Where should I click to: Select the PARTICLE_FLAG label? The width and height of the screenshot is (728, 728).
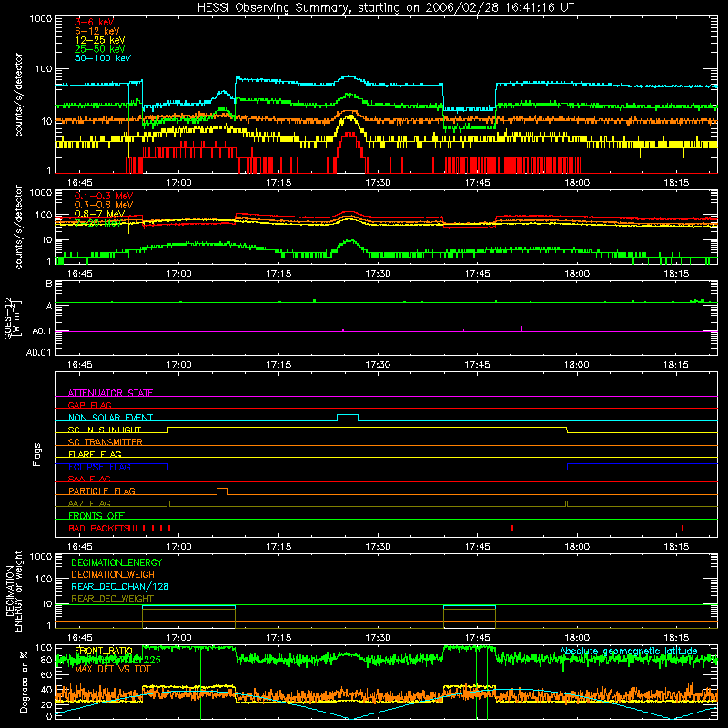[x=102, y=490]
